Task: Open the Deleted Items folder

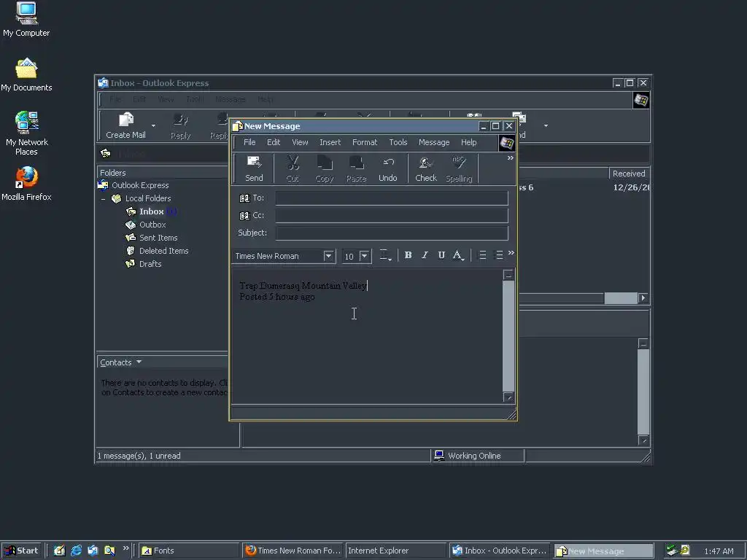Action: coord(164,251)
